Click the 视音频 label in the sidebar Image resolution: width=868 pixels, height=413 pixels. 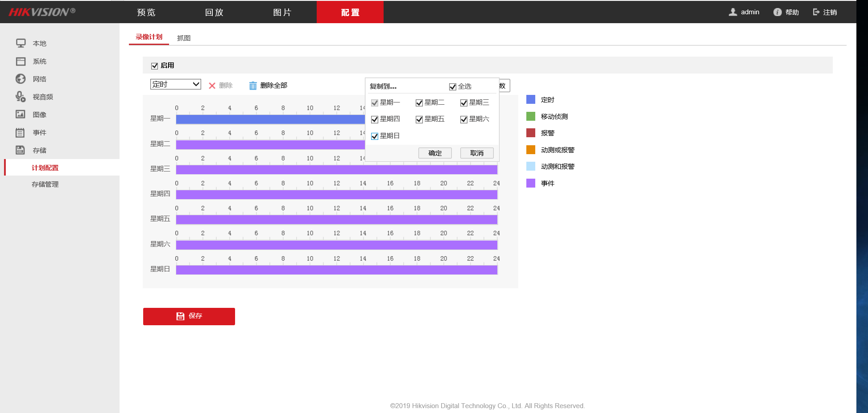(43, 97)
